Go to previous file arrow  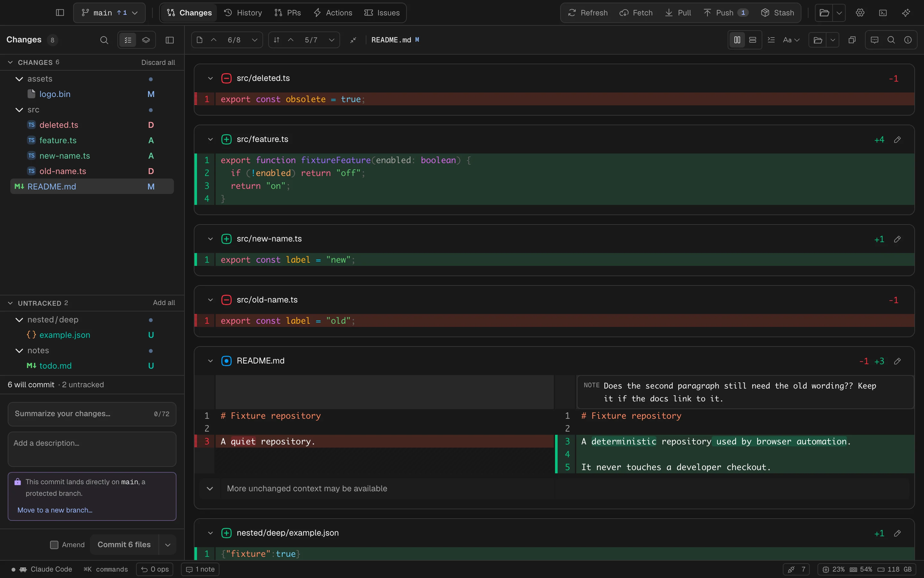pyautogui.click(x=214, y=40)
